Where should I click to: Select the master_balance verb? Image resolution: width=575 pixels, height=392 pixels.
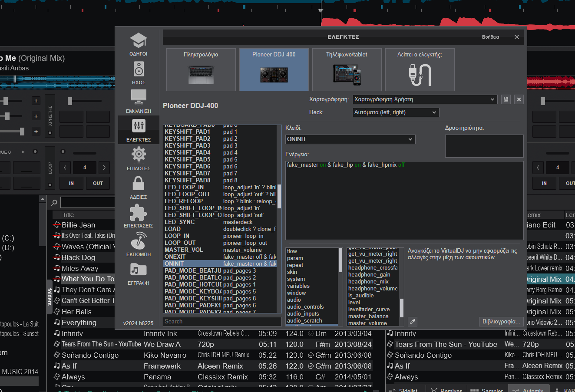click(373, 316)
